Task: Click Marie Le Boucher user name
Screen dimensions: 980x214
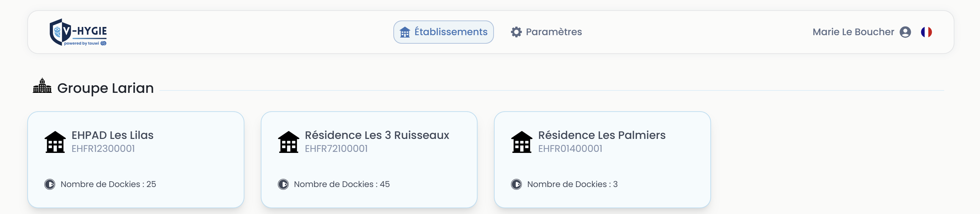Action: pos(853,32)
